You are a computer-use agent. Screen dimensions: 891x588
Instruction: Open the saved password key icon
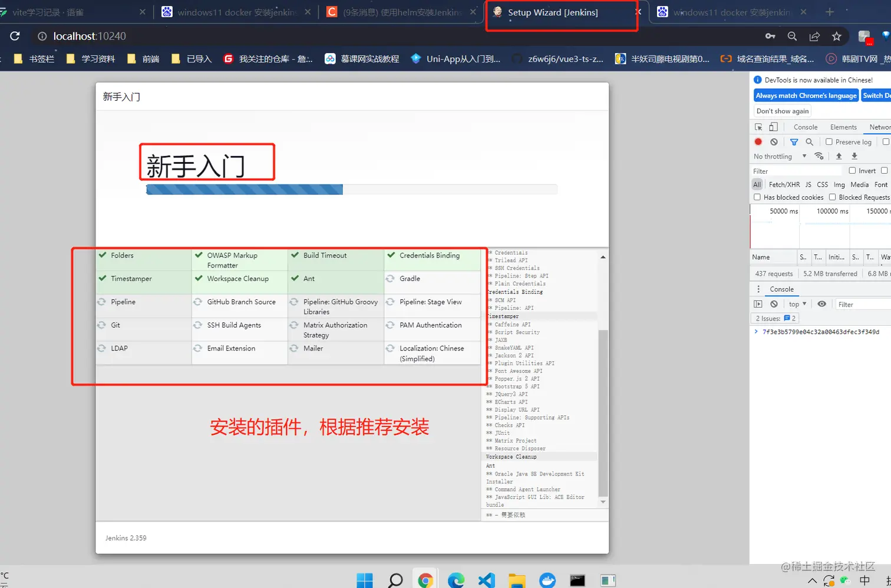tap(770, 36)
